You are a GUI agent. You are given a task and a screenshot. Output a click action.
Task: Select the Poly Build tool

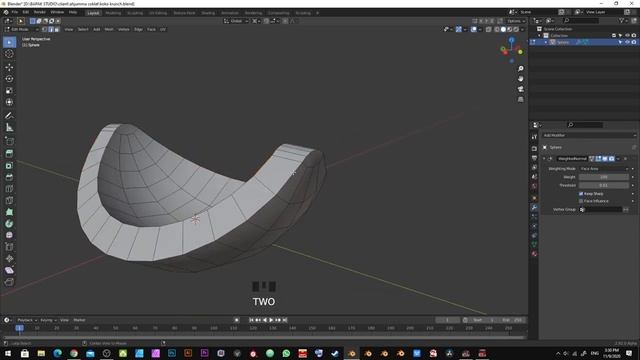tap(9, 212)
